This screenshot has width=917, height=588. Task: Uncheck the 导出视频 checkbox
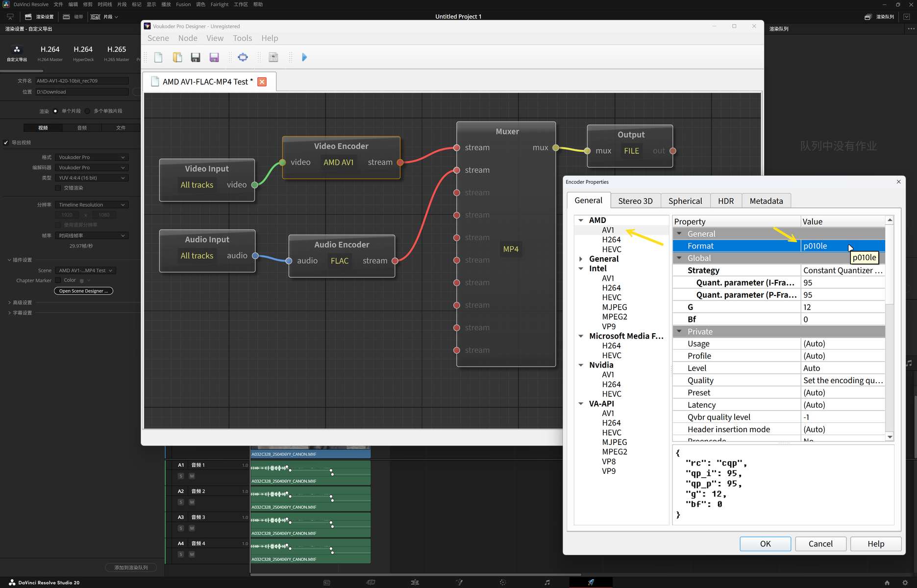coord(6,143)
